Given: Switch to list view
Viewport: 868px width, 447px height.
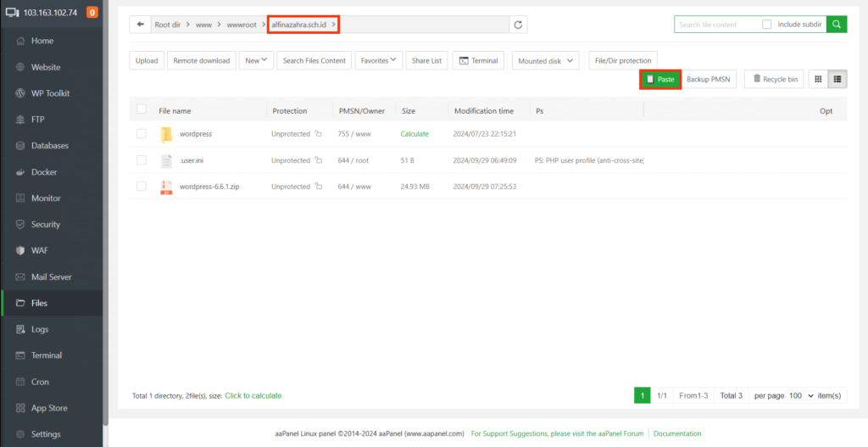Looking at the screenshot, I should [x=837, y=79].
